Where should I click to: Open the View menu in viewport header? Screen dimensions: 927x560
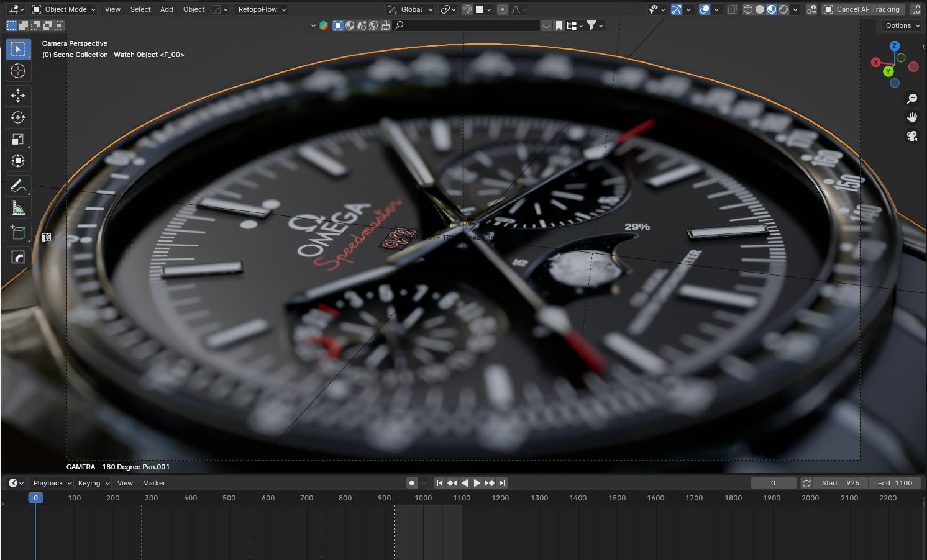112,9
